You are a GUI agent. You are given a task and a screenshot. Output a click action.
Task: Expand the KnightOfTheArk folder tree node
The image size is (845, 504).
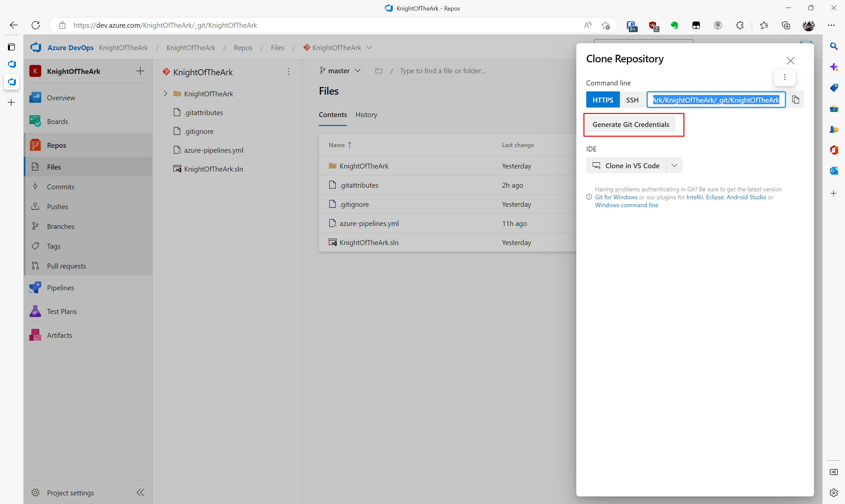[x=165, y=93]
